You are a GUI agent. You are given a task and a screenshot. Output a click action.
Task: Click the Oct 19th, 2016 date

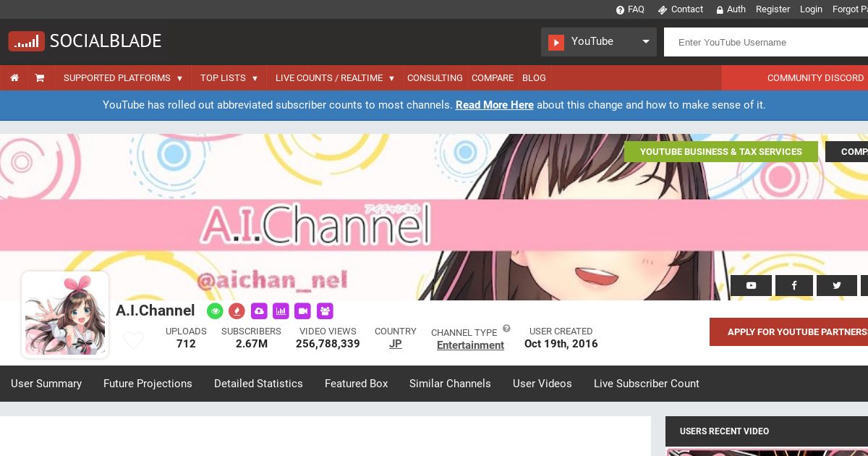pos(561,344)
